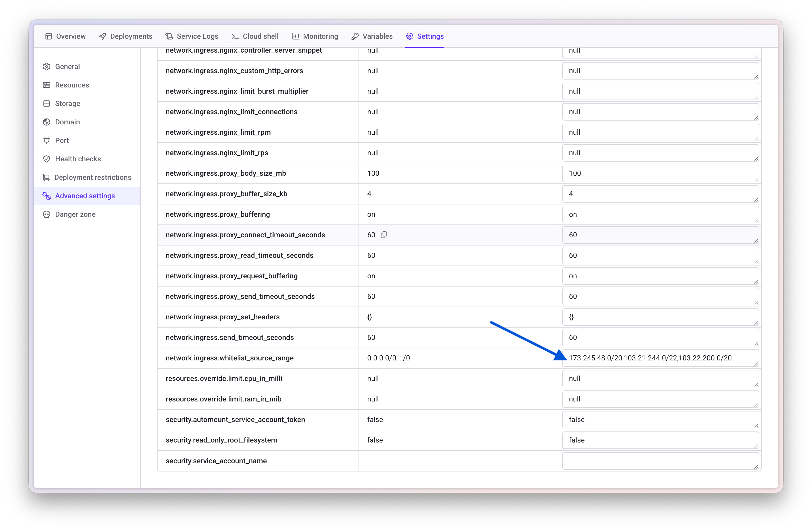Click the Cloud shell prompt icon
812x531 pixels.
point(235,36)
